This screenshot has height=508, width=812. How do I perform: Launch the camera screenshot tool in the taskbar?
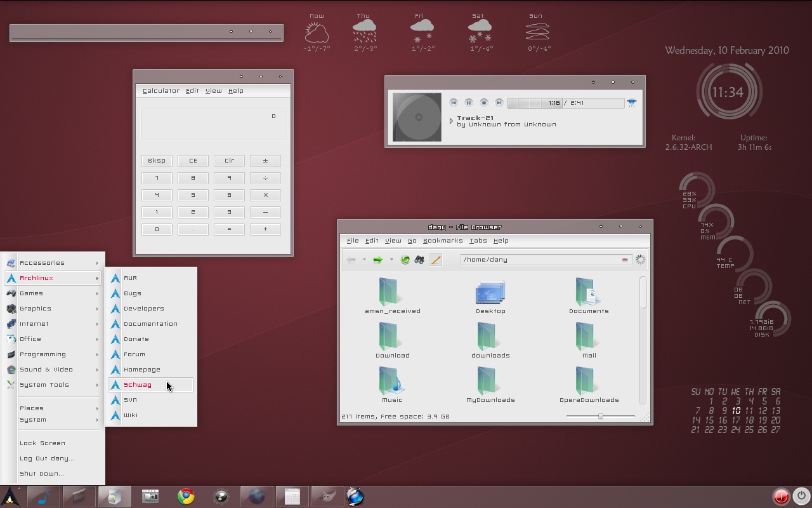(150, 497)
